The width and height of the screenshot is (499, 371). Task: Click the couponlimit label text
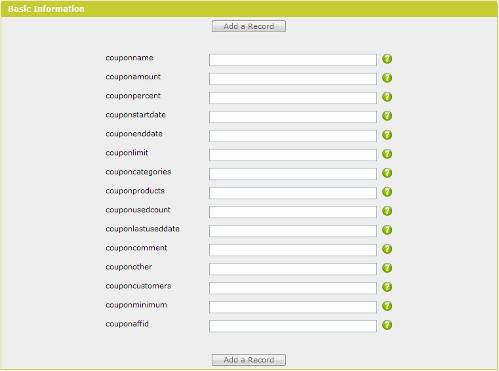pyautogui.click(x=127, y=153)
